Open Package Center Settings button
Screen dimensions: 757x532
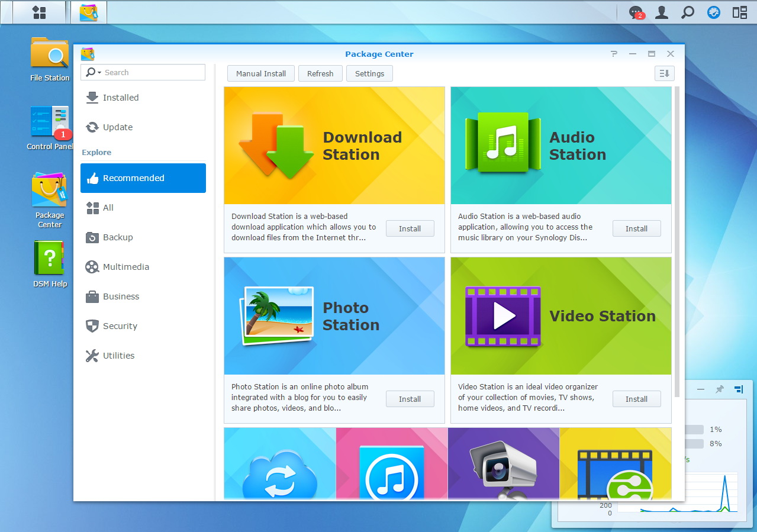pos(370,73)
